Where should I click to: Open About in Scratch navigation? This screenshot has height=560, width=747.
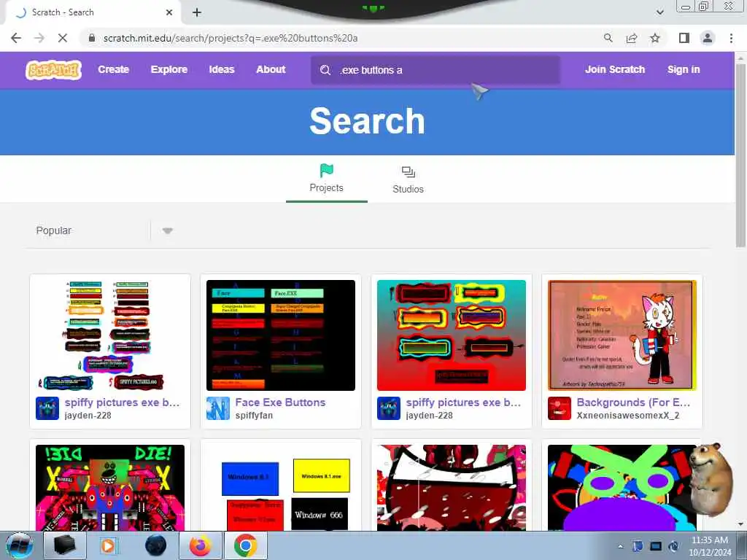[271, 69]
